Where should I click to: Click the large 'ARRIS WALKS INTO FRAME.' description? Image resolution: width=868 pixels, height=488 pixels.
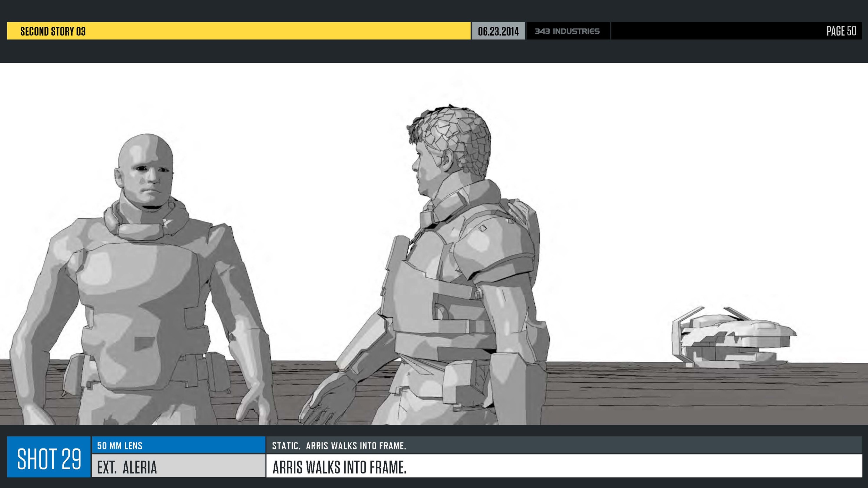tap(340, 467)
